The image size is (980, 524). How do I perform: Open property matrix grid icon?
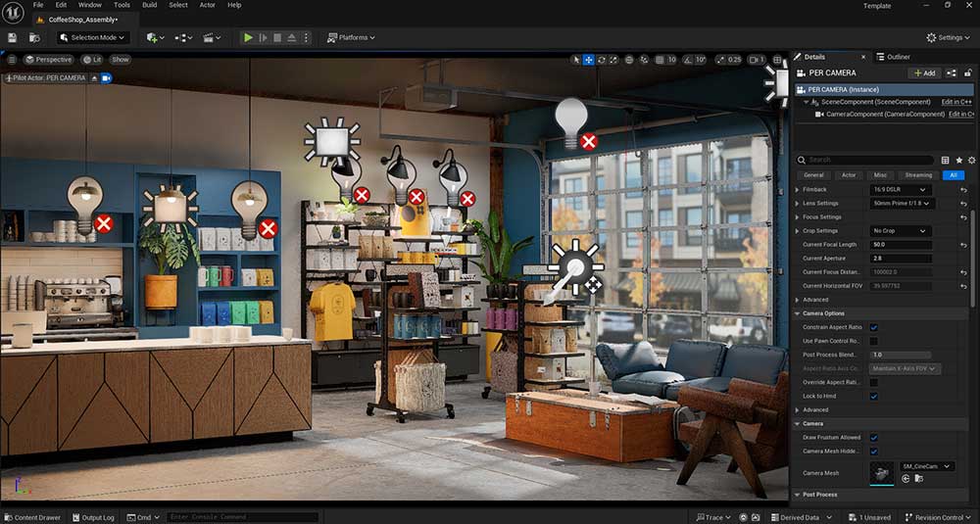click(945, 160)
